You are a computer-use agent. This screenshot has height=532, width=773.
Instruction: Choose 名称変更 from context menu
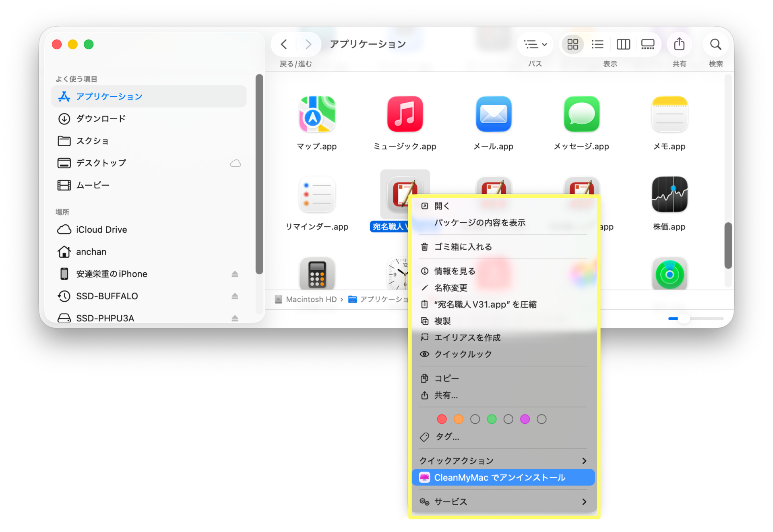503,288
